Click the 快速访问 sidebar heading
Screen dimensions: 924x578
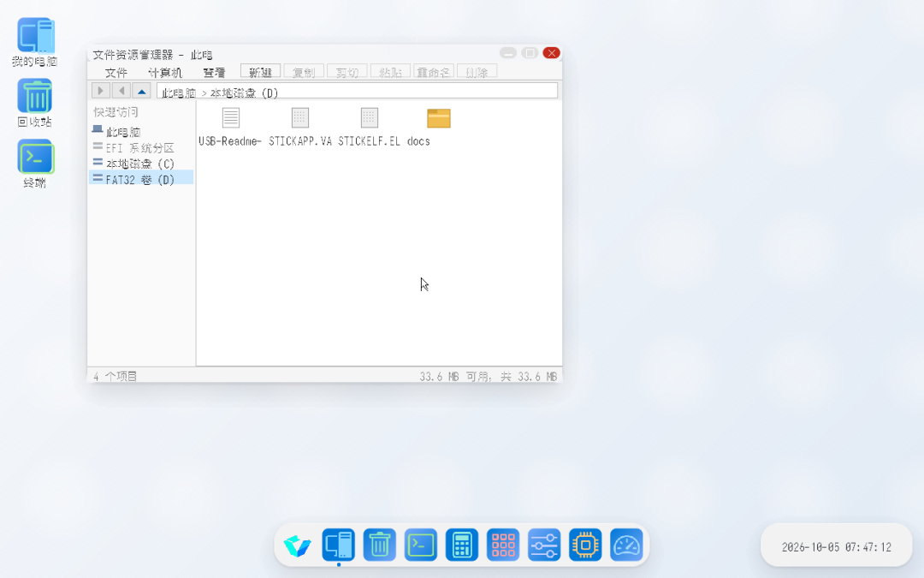click(115, 112)
